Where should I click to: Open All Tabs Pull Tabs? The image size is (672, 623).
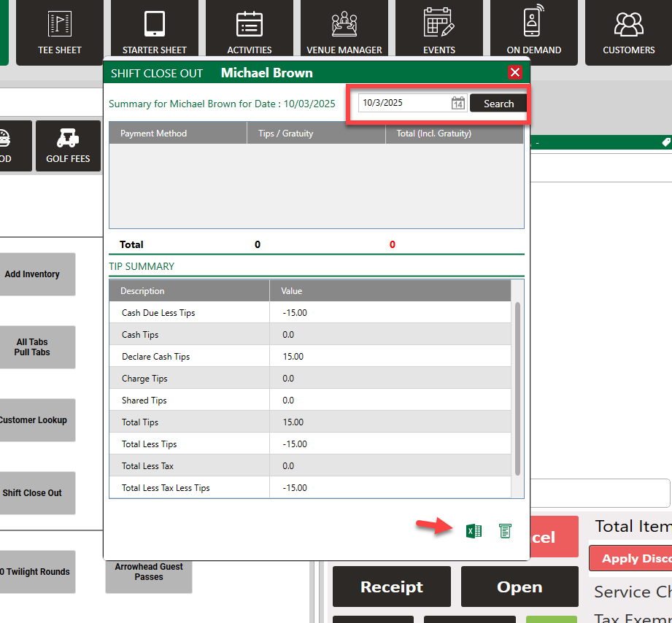click(33, 347)
